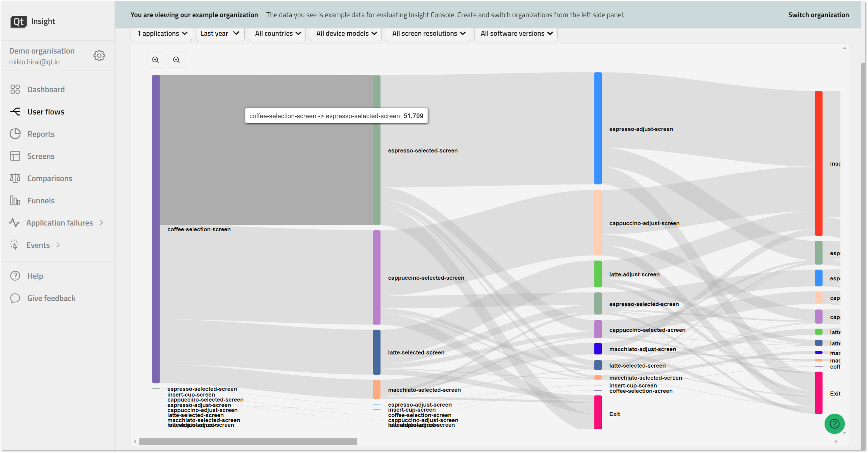The width and height of the screenshot is (868, 453).
Task: Expand the Application failures submenu
Action: 101,223
